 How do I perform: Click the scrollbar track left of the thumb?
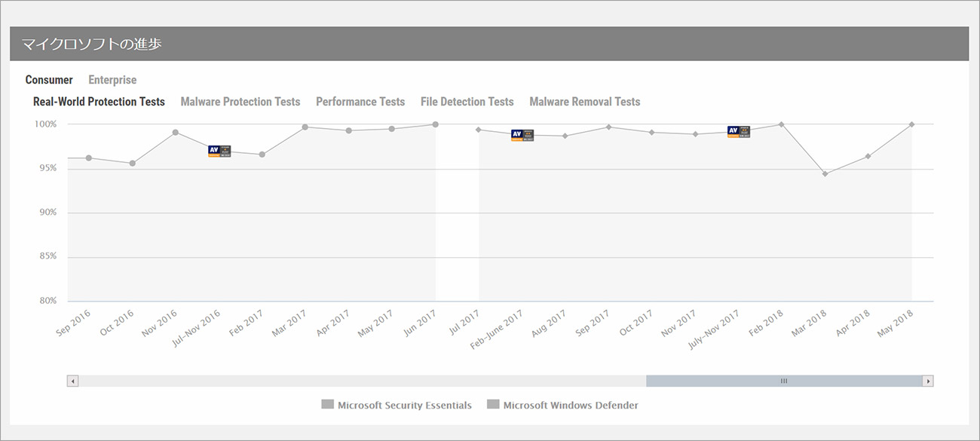tap(362, 381)
